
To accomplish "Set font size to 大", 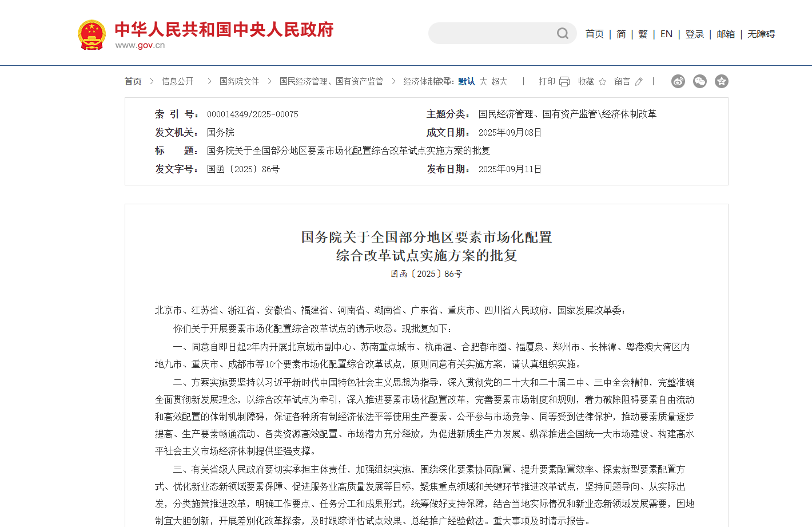I will coord(483,82).
